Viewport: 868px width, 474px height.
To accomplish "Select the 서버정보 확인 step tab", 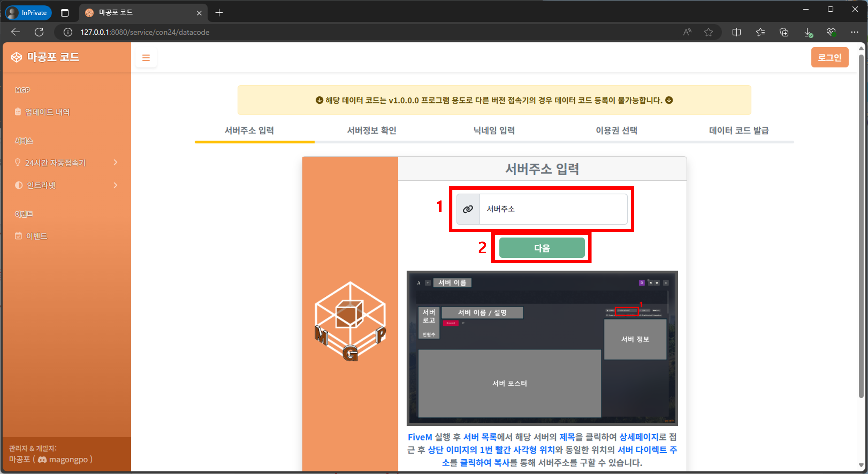I will point(372,130).
